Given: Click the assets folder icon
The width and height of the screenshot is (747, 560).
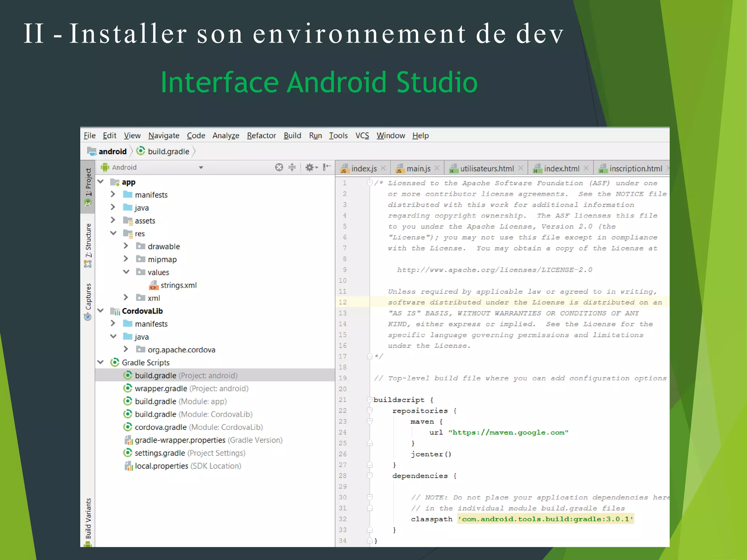Looking at the screenshot, I should [128, 221].
